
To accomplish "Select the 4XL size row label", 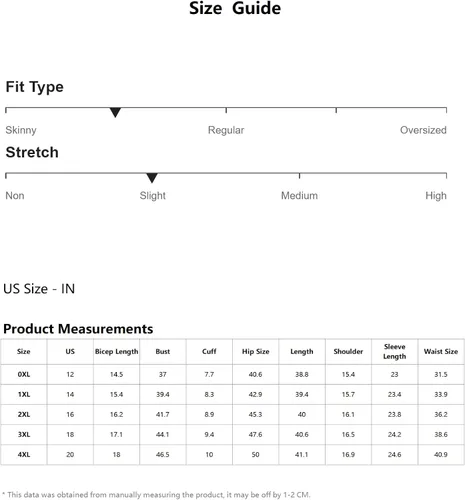I will [24, 454].
